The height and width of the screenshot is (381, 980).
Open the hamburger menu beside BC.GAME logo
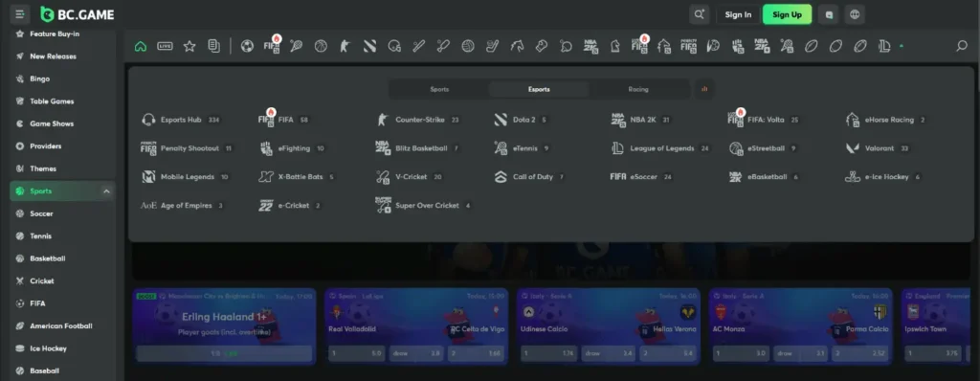tap(19, 13)
